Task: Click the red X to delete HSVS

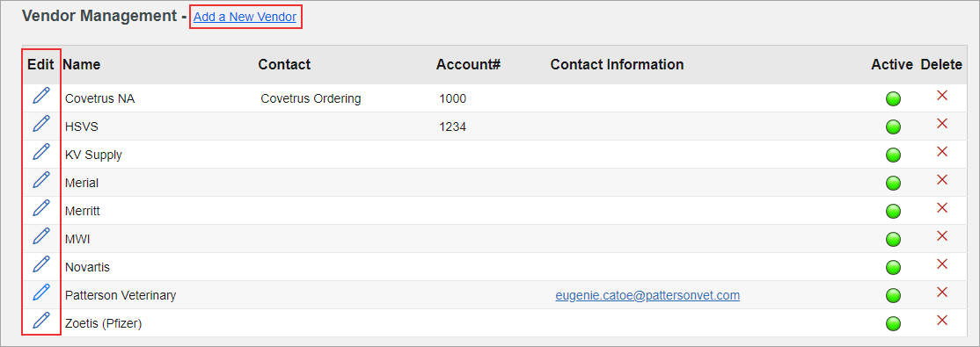Action: [x=942, y=124]
